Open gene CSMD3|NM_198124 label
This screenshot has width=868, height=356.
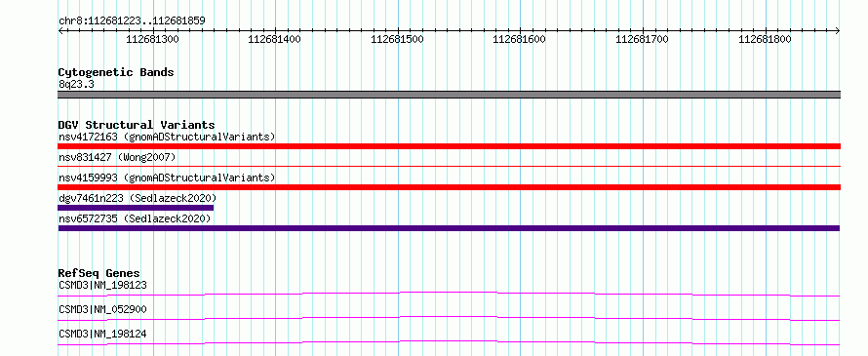coord(102,334)
